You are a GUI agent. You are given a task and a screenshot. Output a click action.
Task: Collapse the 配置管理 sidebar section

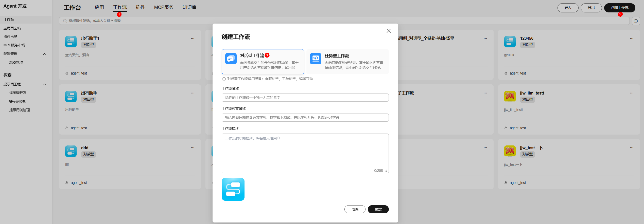(x=45, y=54)
